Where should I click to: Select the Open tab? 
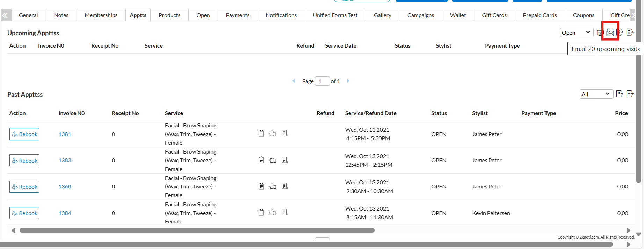click(x=203, y=15)
